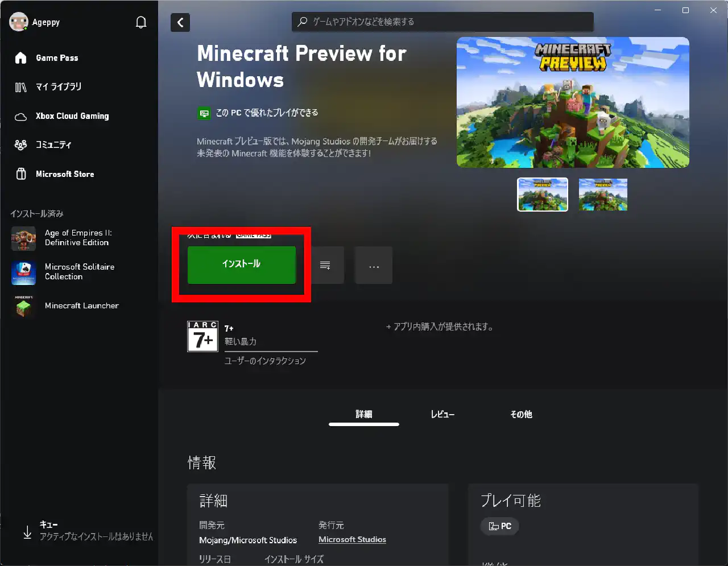Click the Game Pass home icon
Screen dimensions: 728x566
[x=21, y=58]
